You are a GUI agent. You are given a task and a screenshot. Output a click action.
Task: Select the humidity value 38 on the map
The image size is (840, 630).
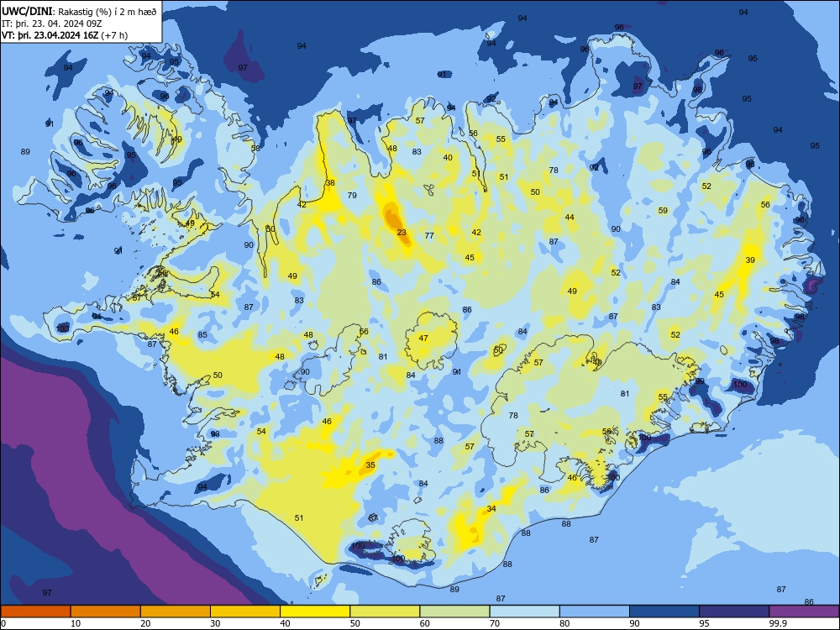click(330, 182)
